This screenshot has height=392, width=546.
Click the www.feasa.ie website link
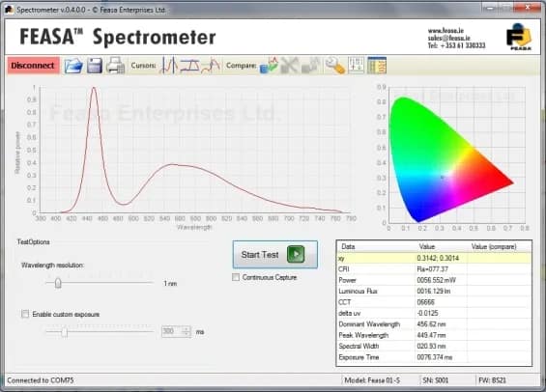(445, 31)
